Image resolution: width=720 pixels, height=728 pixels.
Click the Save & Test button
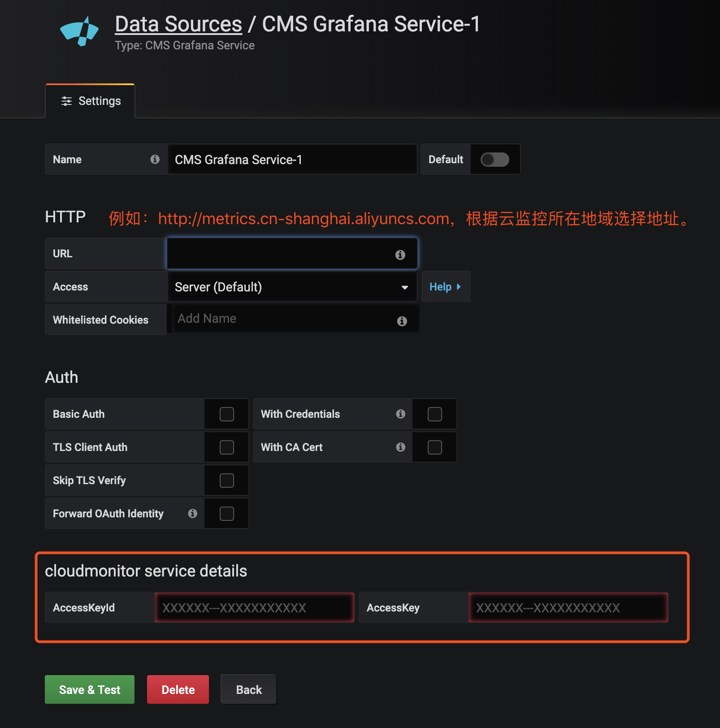tap(90, 689)
